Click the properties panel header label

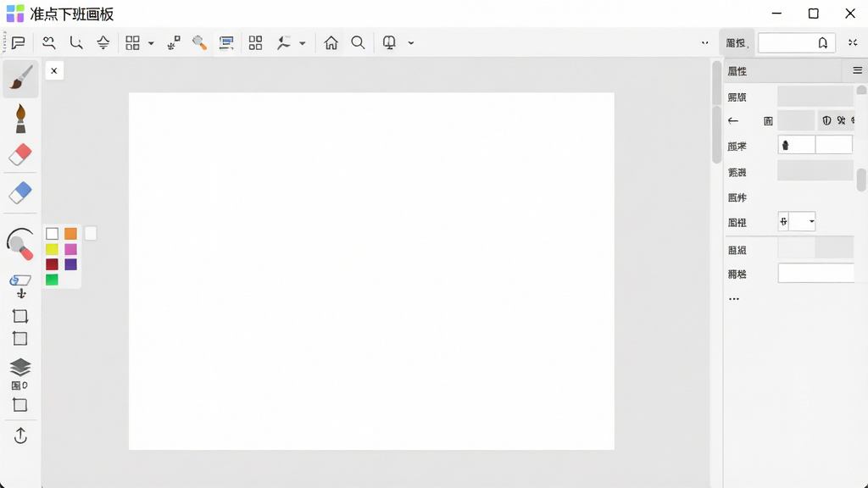point(737,71)
